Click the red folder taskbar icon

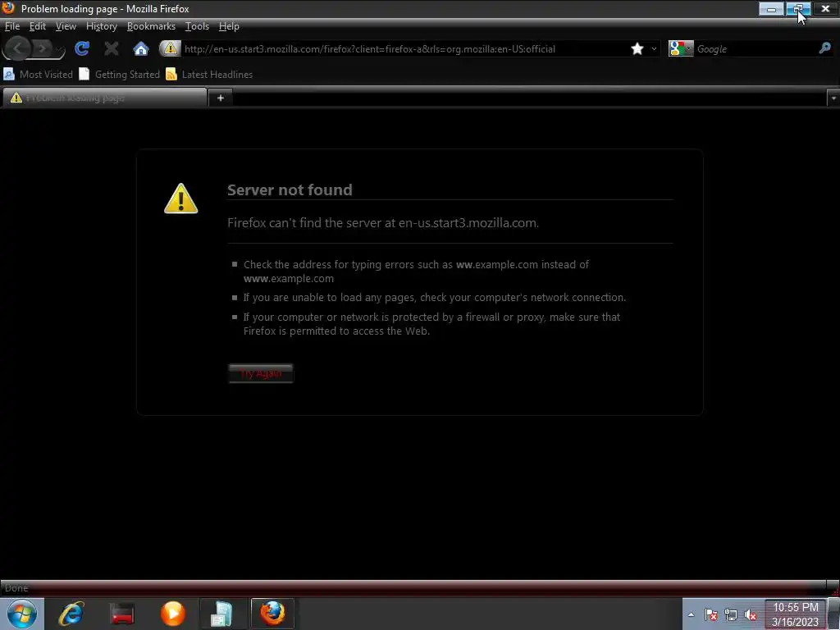tap(122, 614)
